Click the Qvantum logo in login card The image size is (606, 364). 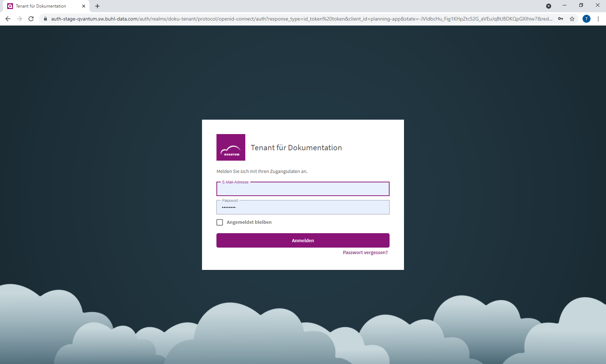[x=231, y=147]
